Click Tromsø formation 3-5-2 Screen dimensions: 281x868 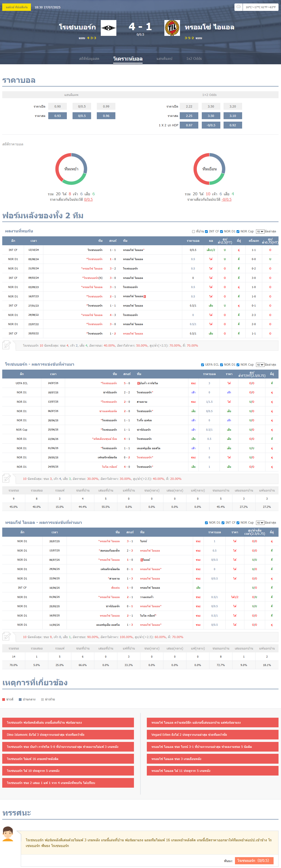pos(189,38)
